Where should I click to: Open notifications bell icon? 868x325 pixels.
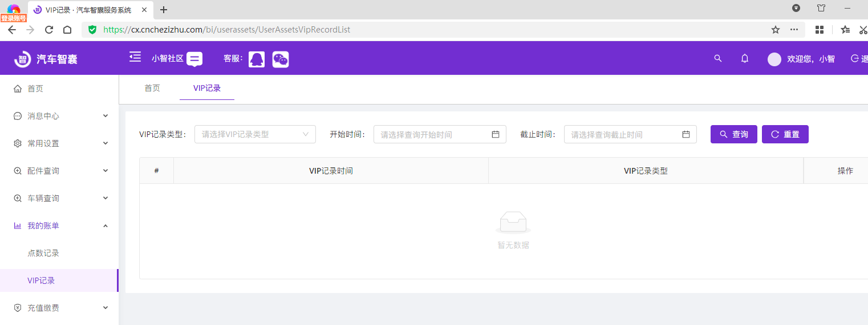[745, 58]
